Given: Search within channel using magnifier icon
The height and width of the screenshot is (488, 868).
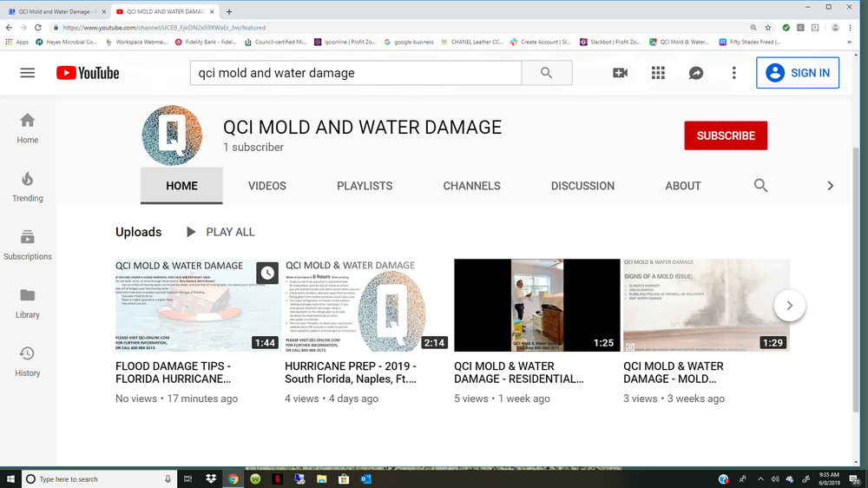Looking at the screenshot, I should (760, 186).
